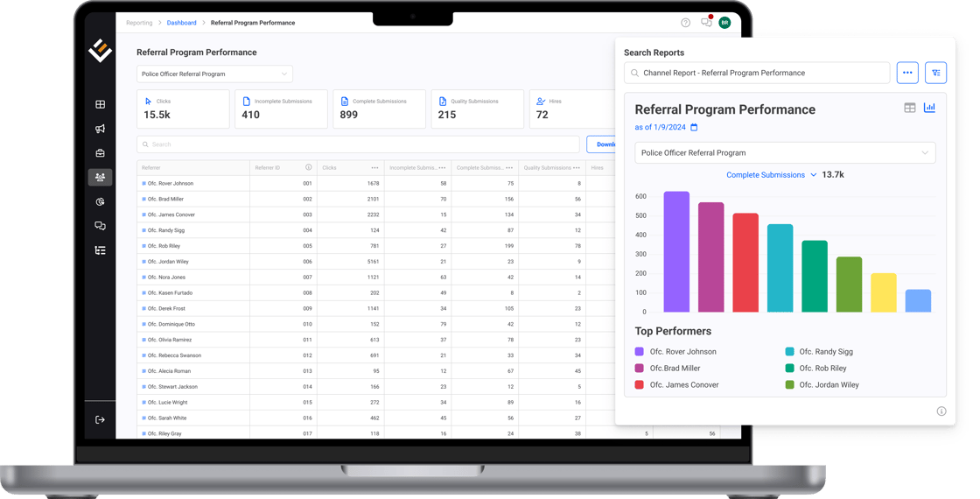Switch to bar chart view in report panel
This screenshot has height=499, width=980.
coord(929,108)
